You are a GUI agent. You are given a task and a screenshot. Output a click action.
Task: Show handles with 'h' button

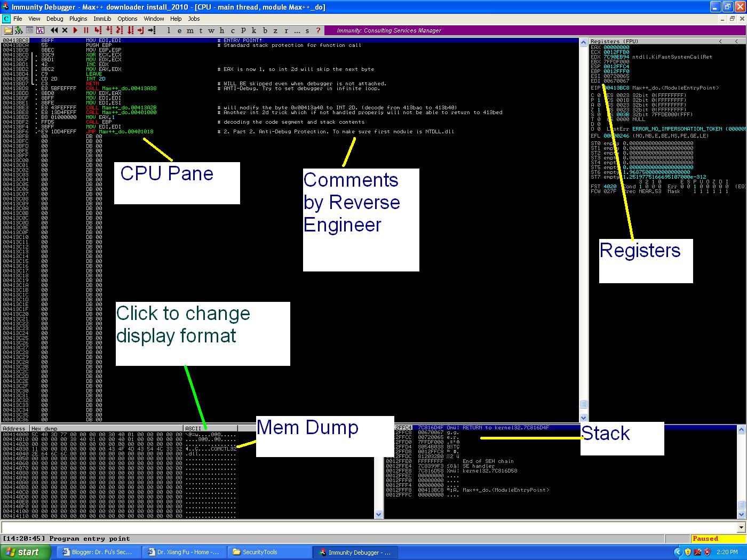click(x=221, y=30)
